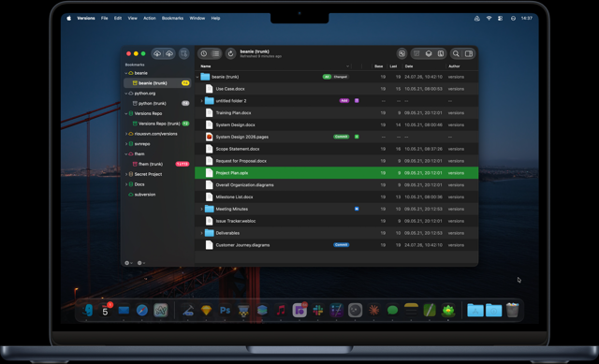Expand the svnrepo bookmark

tap(126, 144)
